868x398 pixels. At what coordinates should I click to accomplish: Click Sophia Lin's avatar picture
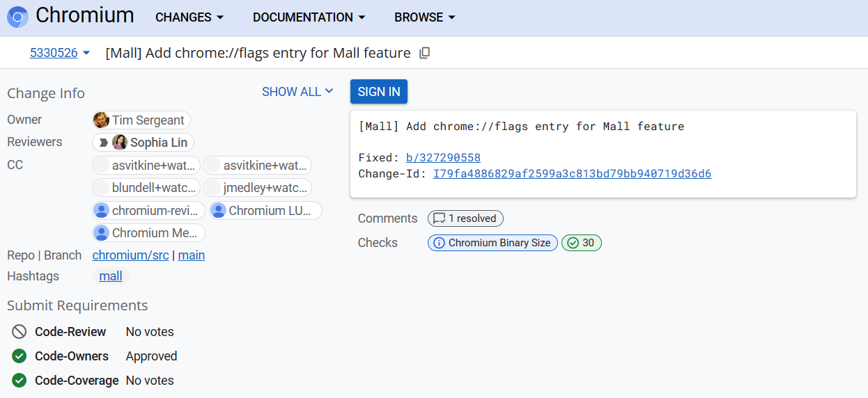(x=120, y=143)
